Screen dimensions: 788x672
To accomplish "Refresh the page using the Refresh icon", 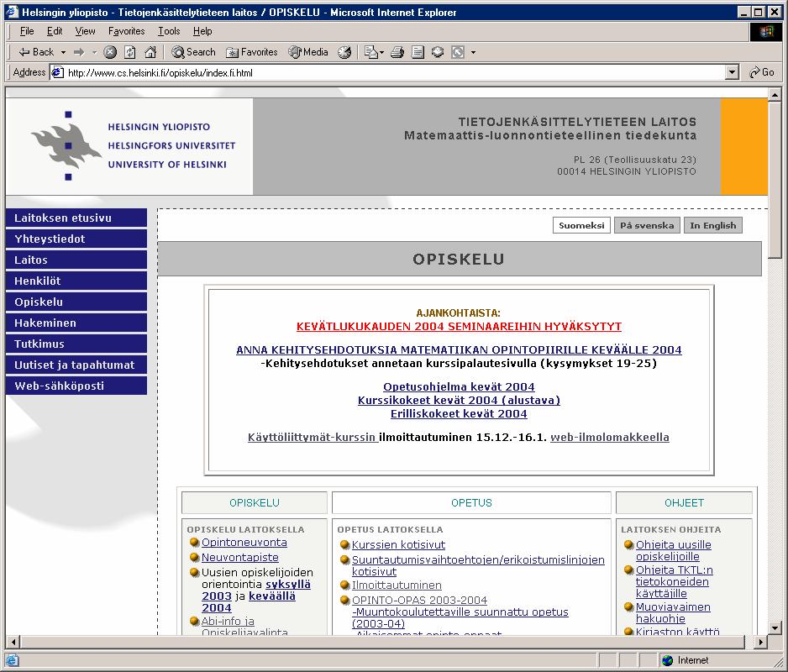I will [130, 52].
